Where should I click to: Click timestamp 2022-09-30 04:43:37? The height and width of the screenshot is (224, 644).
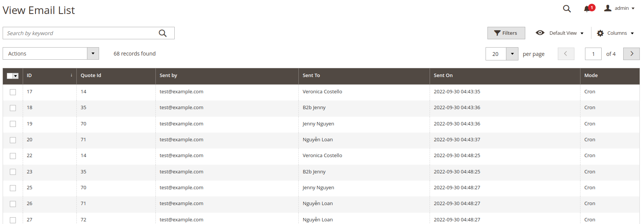tap(457, 140)
